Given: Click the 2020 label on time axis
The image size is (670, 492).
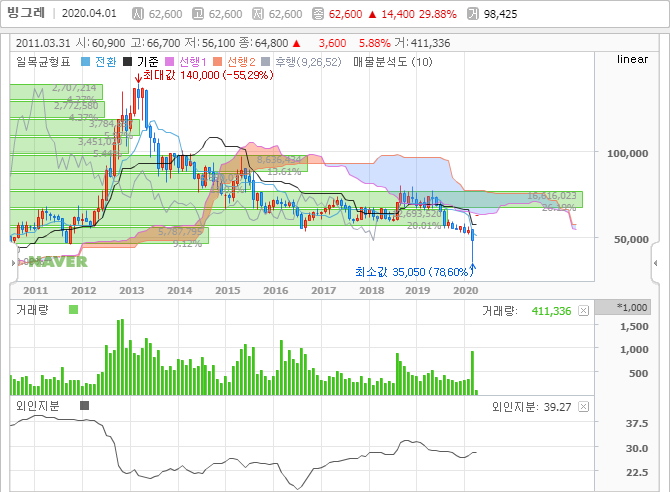Looking at the screenshot, I should pyautogui.click(x=466, y=291).
